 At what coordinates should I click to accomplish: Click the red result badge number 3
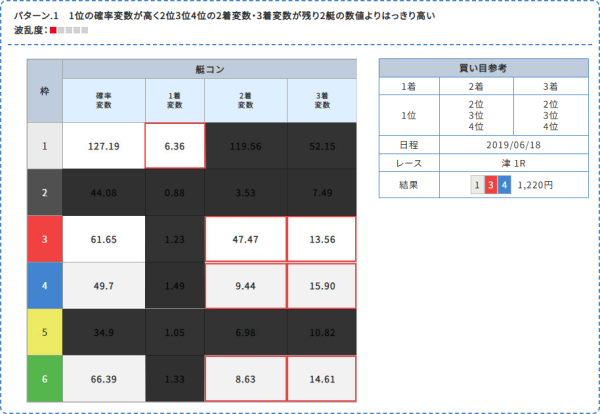(x=490, y=185)
